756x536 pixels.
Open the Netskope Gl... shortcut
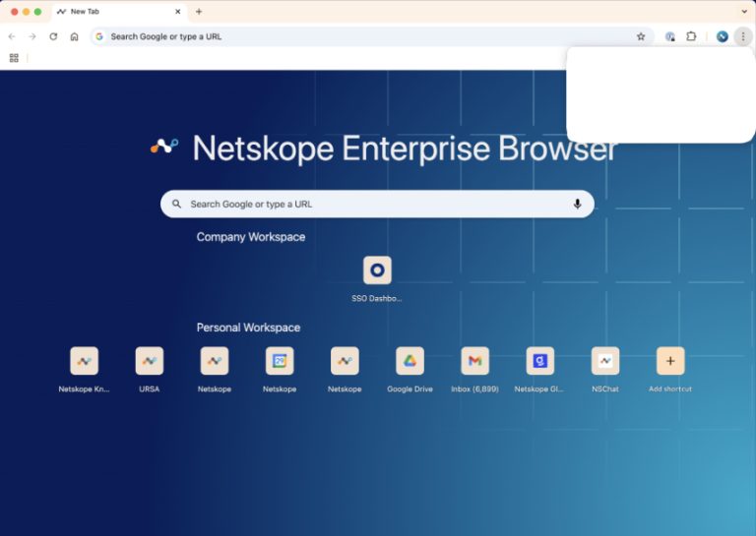pos(540,370)
